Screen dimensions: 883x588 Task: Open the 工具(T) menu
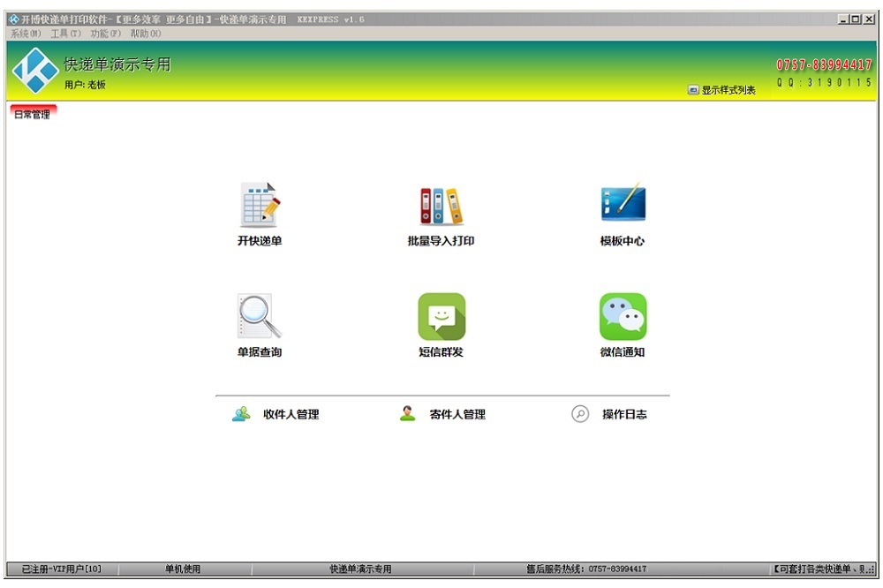(66, 34)
